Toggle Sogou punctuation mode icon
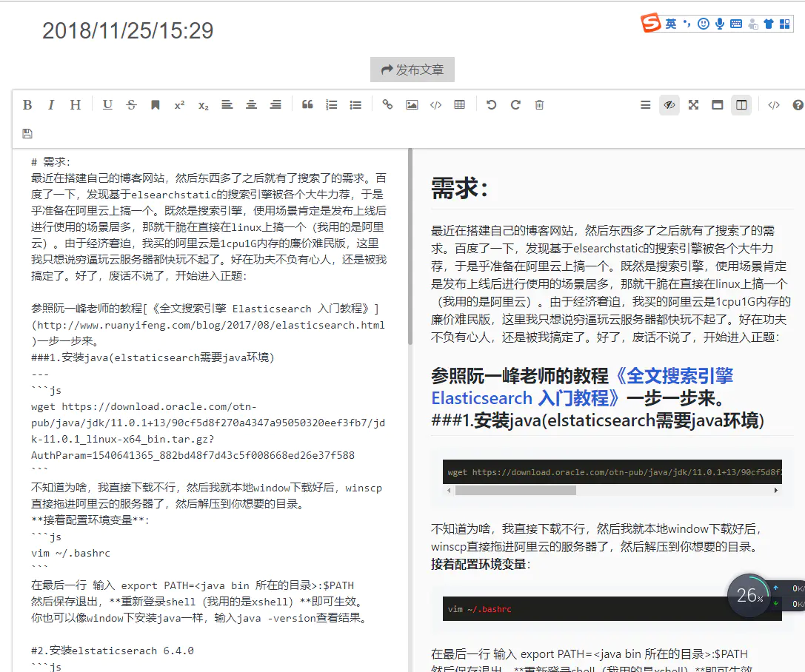The width and height of the screenshot is (805, 672). [687, 24]
